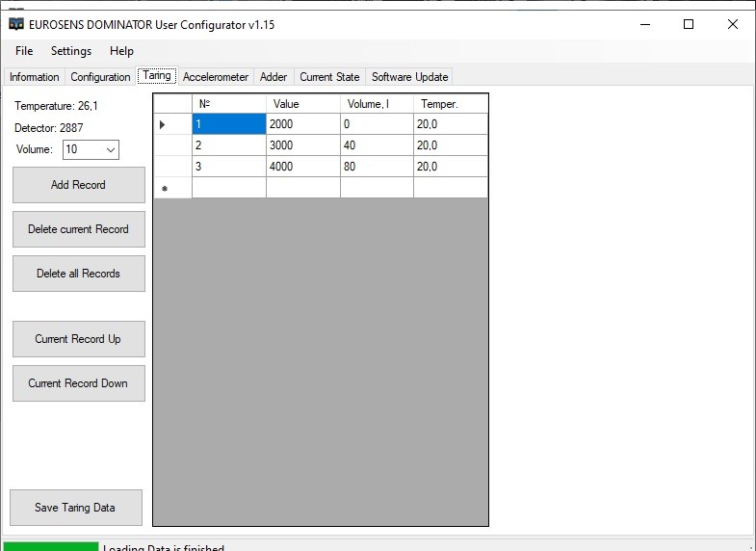Select № cell of row 3
This screenshot has width=756, height=551.
229,167
